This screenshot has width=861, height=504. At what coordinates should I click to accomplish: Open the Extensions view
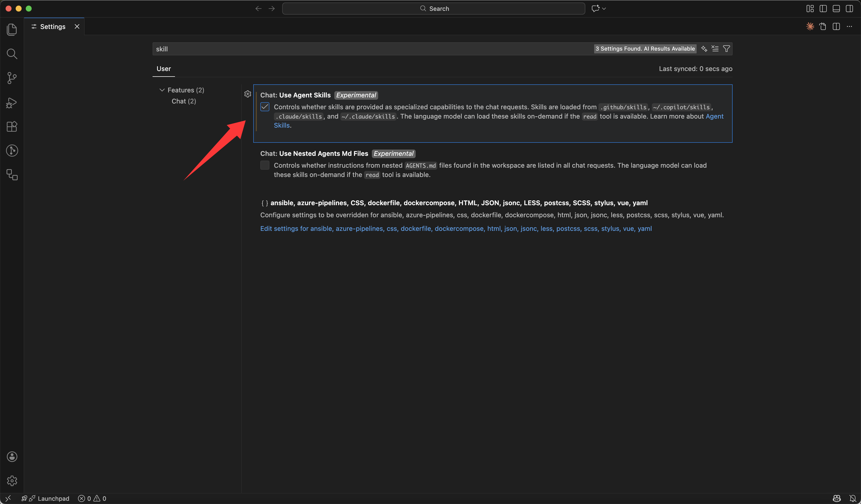[12, 126]
